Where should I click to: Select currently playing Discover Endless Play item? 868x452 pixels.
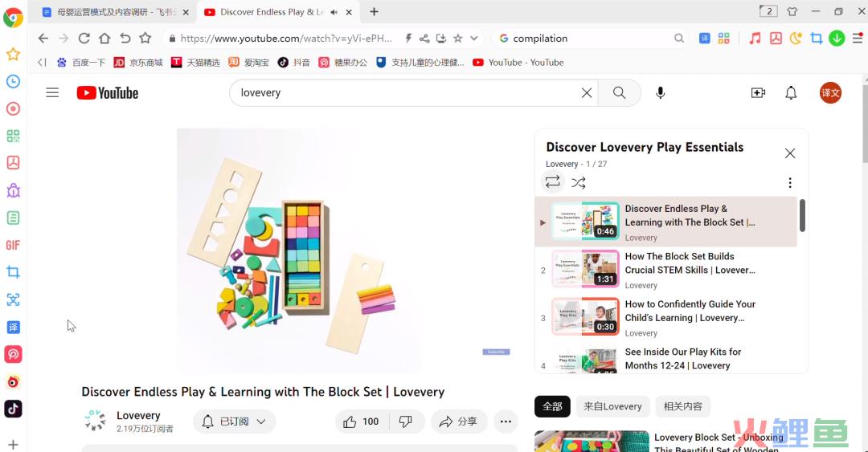666,222
